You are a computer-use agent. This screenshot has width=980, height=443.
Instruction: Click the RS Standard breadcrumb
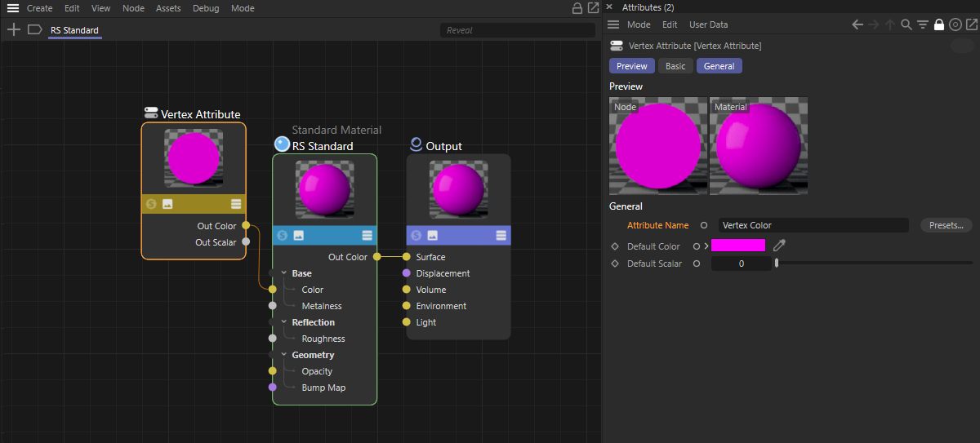[x=74, y=30]
